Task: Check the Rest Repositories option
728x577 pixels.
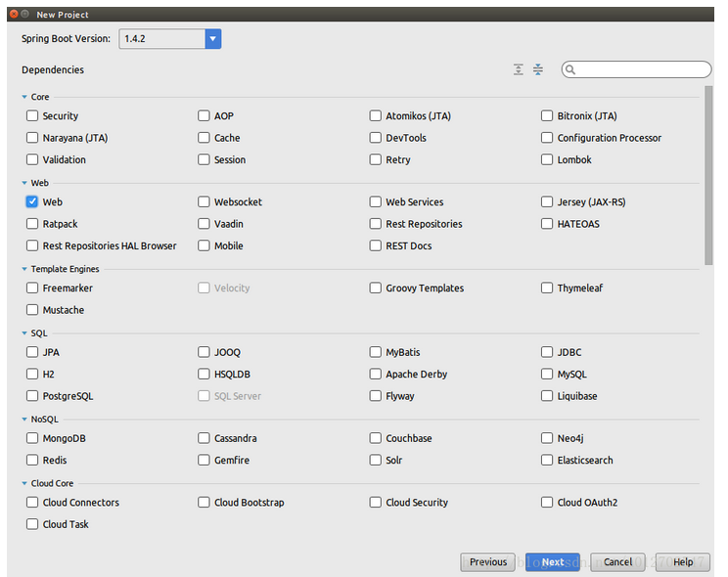Action: (375, 224)
